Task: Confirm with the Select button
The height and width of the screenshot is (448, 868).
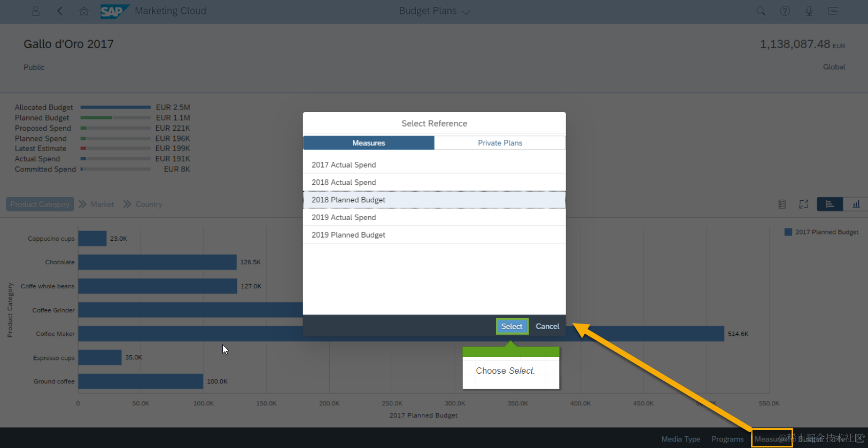Action: (512, 326)
